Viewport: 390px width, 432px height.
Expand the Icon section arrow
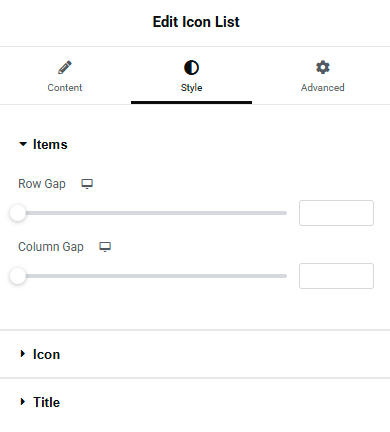(x=23, y=354)
